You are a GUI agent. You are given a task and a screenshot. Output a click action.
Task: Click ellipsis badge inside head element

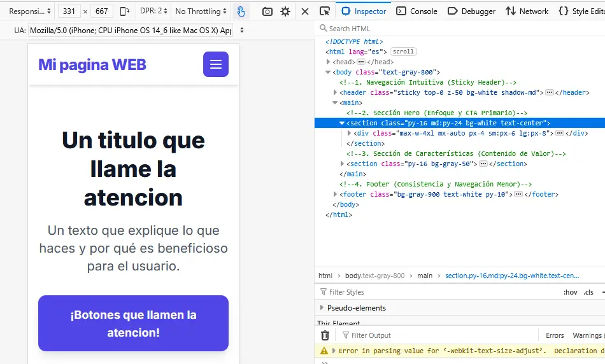point(360,62)
